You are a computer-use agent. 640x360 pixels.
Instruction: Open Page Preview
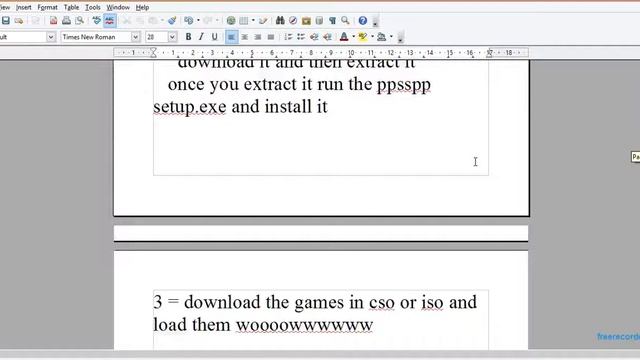coord(80,20)
